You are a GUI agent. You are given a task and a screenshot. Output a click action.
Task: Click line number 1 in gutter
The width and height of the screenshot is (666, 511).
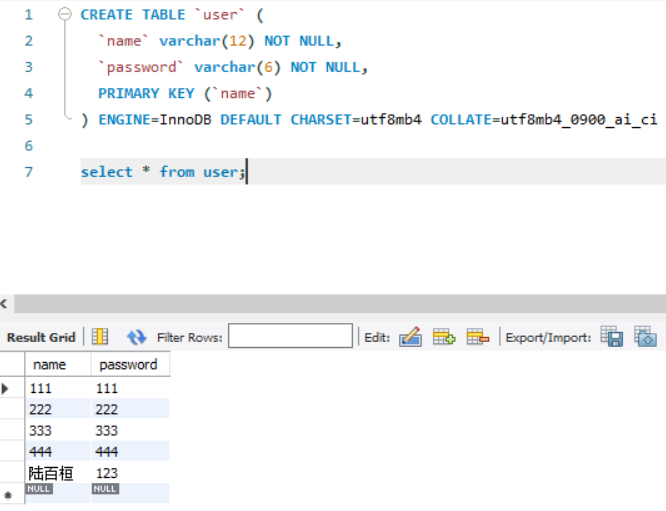(28, 15)
